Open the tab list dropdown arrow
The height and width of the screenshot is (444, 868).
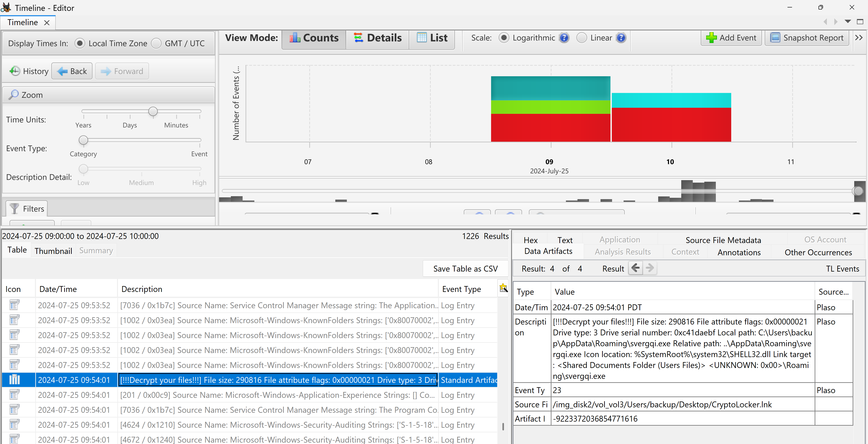coord(848,21)
